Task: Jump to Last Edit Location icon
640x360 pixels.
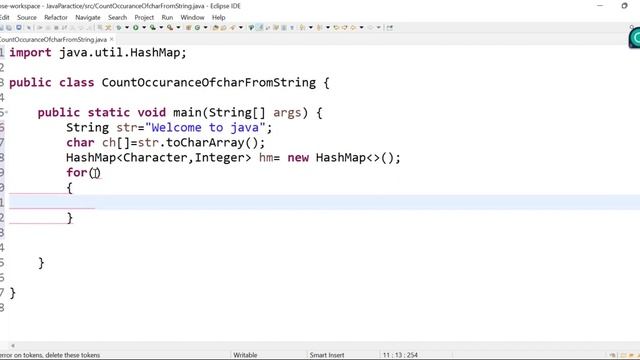Action: [336, 28]
